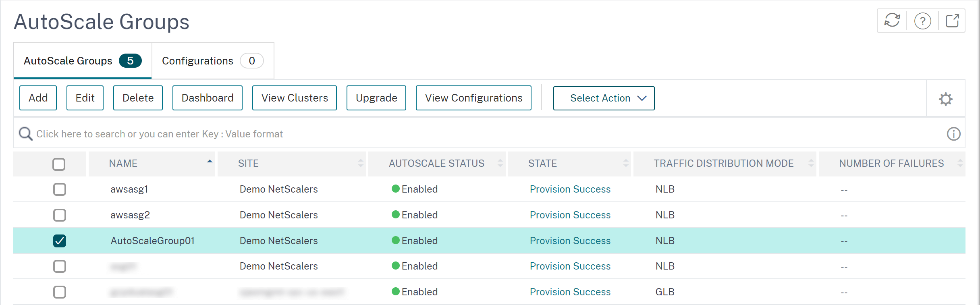Click the View Configurations button
This screenshot has height=305, width=980.
pos(473,98)
